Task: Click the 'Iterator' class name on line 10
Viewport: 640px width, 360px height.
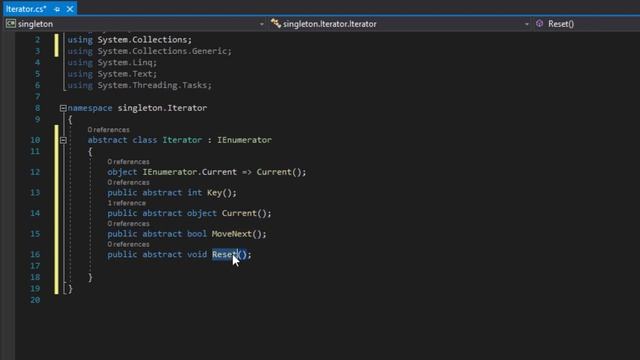Action: (x=182, y=140)
